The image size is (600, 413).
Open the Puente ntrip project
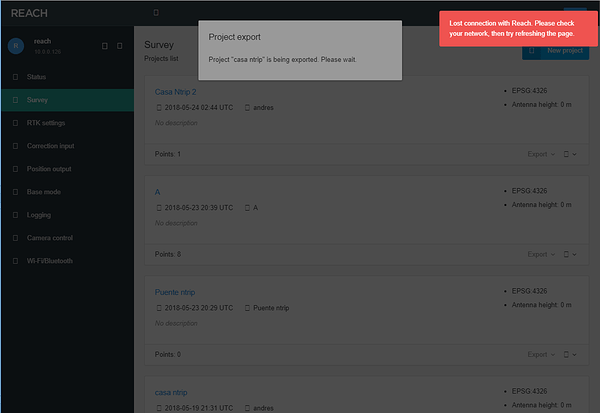tap(175, 292)
